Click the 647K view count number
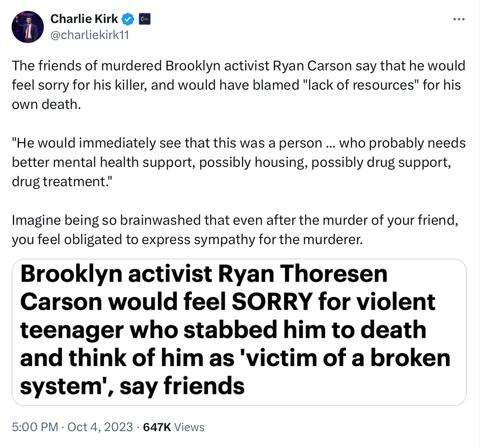480x448 pixels. click(x=157, y=427)
